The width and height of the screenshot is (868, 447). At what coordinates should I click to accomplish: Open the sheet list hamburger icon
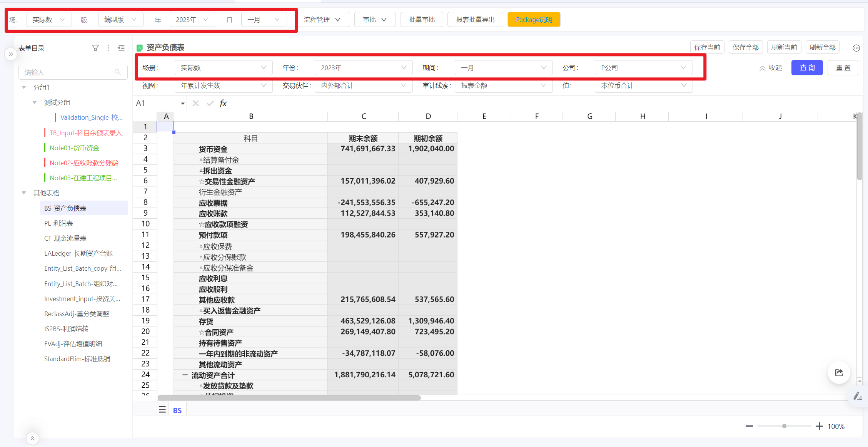(162, 410)
